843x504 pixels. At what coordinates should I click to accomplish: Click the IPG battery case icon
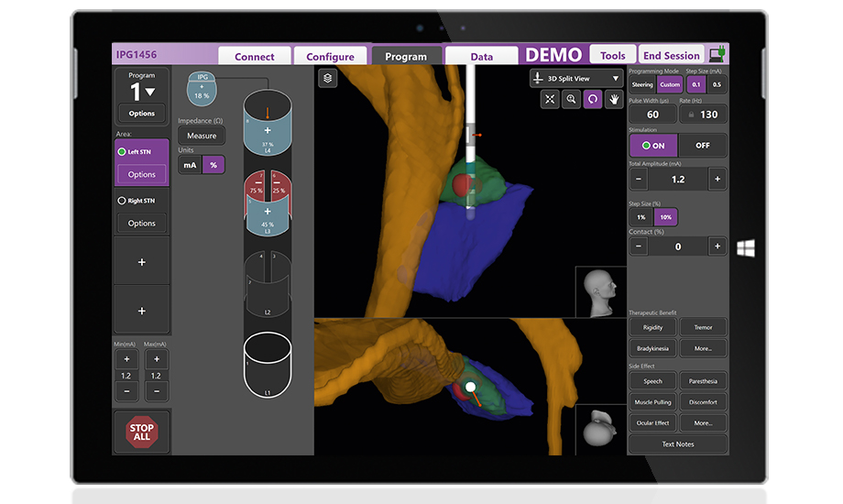pos(202,89)
